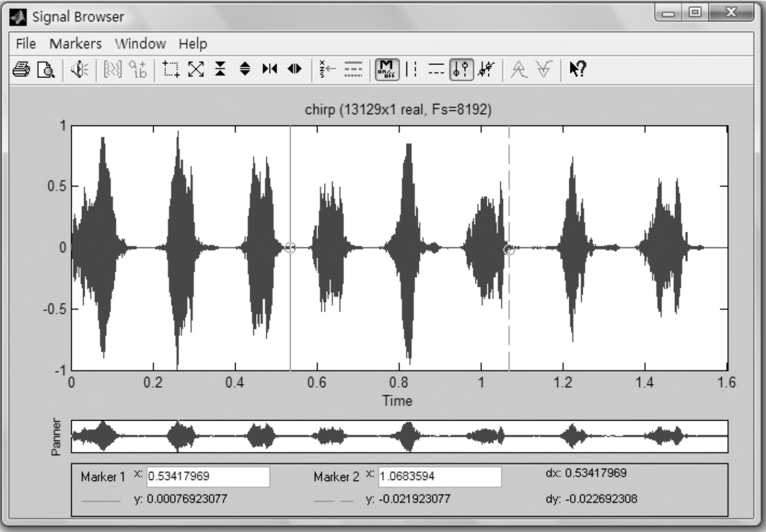Screen dimensions: 766x532
Task: Toggle Markers on/off button
Action: [387, 70]
